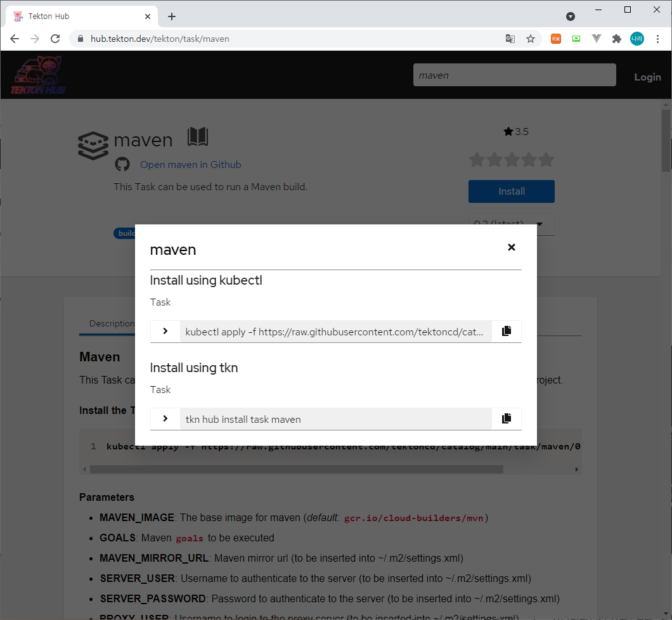Click the horizontal scrollbar of the code block
The image size is (672, 620).
296,469
